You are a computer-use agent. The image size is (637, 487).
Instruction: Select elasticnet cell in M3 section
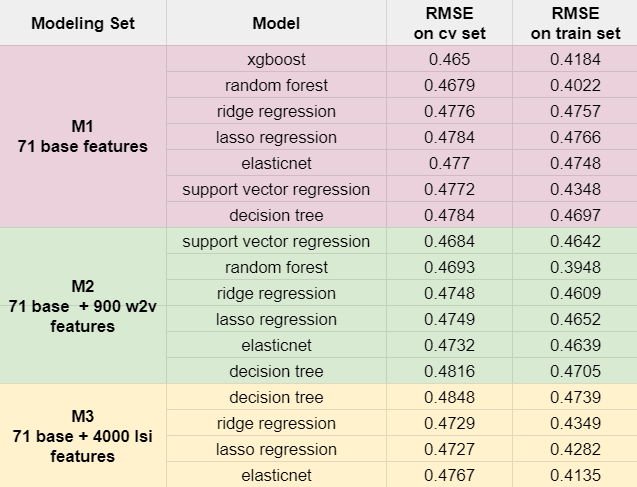point(276,475)
